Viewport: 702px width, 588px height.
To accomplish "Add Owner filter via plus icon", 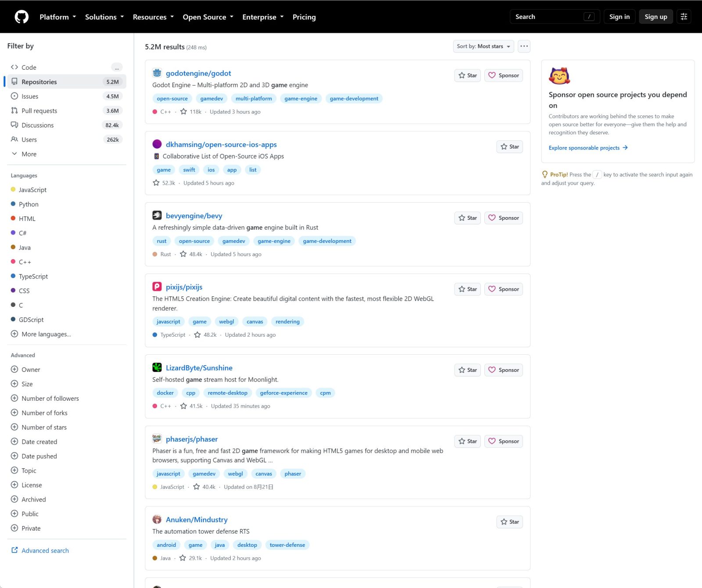I will [14, 370].
